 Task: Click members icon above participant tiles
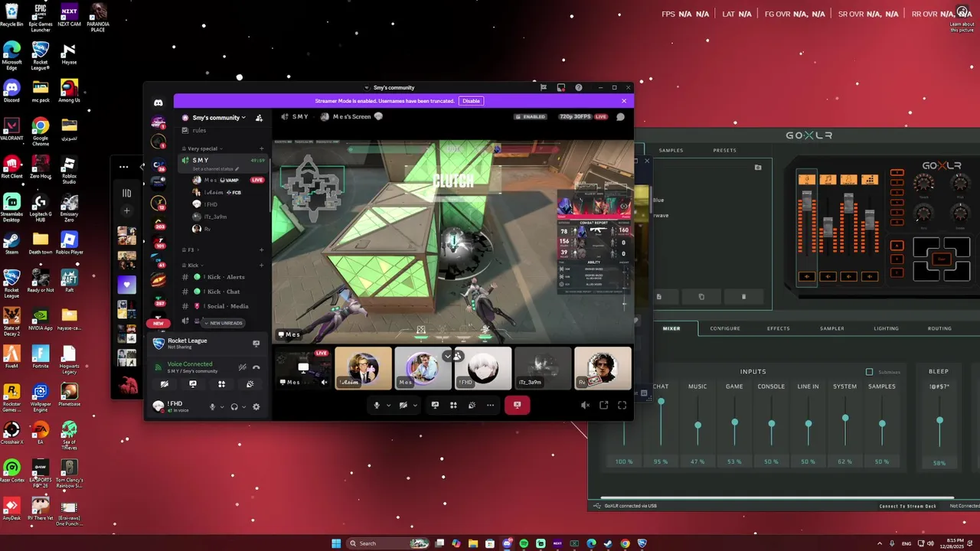[457, 356]
